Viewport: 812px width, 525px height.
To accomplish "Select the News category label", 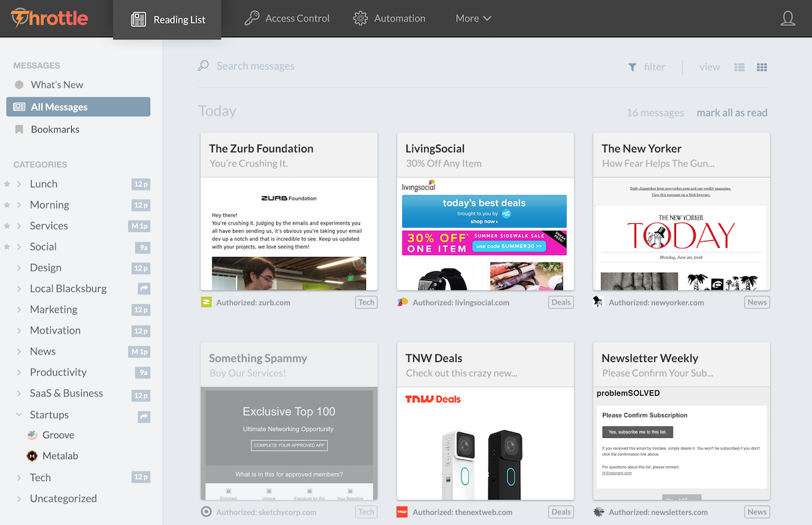I will pos(43,352).
